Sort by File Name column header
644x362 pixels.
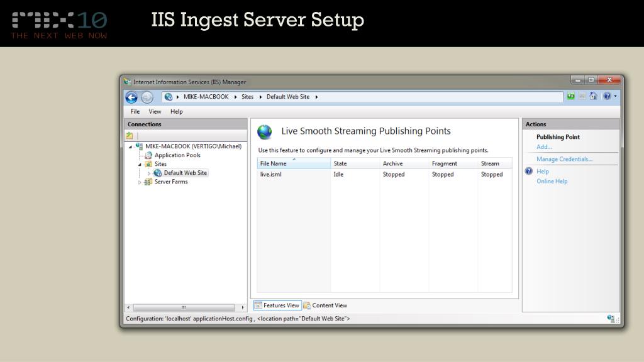pyautogui.click(x=294, y=163)
